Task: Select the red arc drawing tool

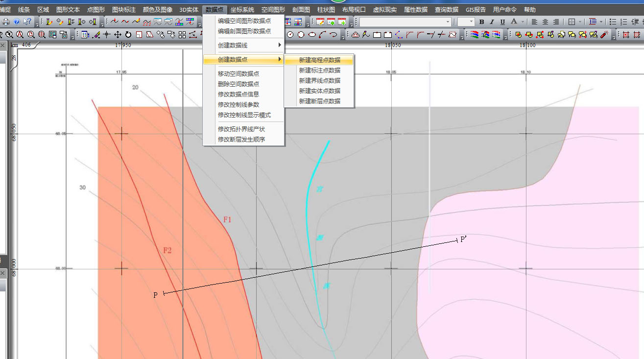Action: [x=323, y=35]
